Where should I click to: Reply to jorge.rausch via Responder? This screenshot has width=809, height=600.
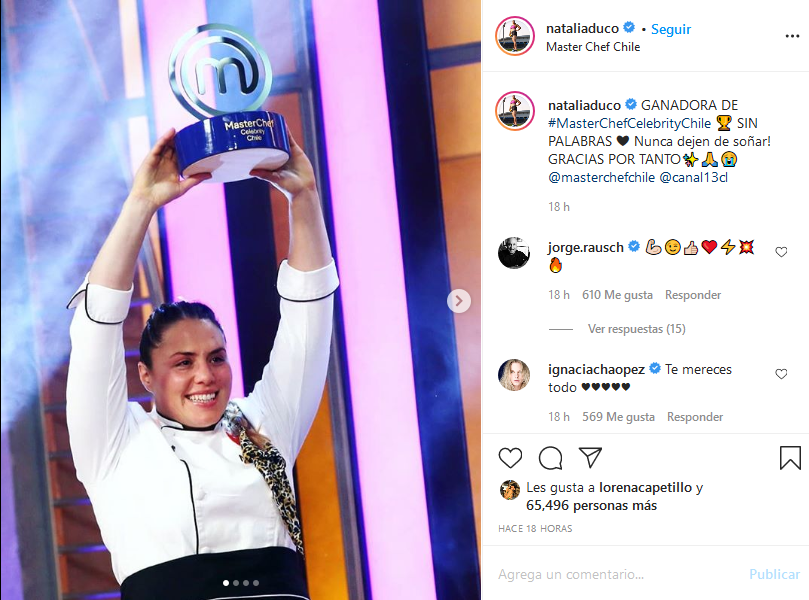692,295
